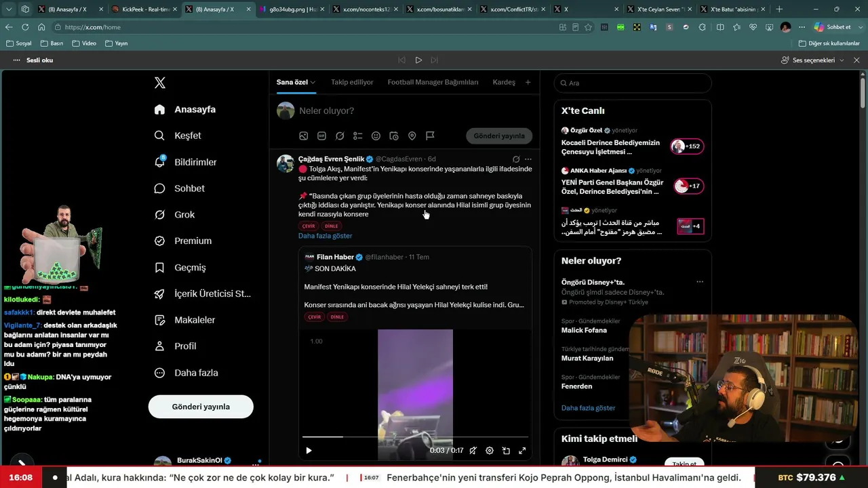Start read aloud playback
The image size is (868, 488).
pos(418,60)
